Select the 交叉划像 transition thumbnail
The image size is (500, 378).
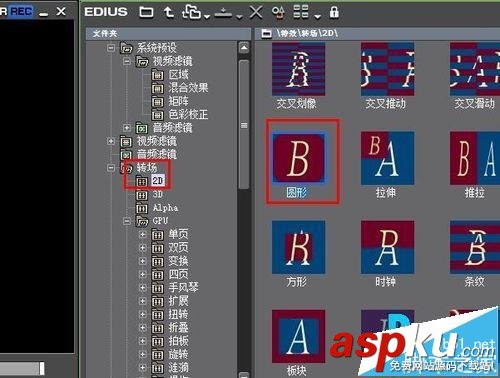[298, 69]
